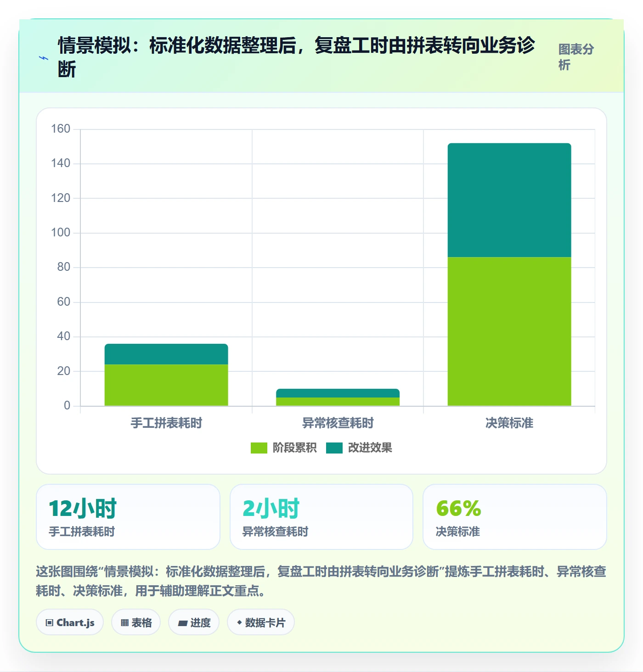Click the bar icon in the 进度 chip
Viewport: 643px width, 672px height.
coord(182,623)
